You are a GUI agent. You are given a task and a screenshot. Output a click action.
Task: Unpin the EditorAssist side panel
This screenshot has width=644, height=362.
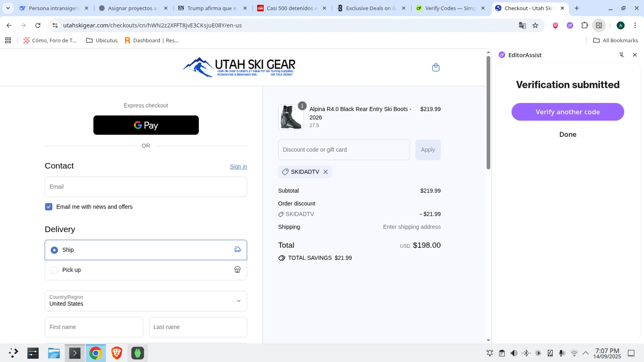622,55
